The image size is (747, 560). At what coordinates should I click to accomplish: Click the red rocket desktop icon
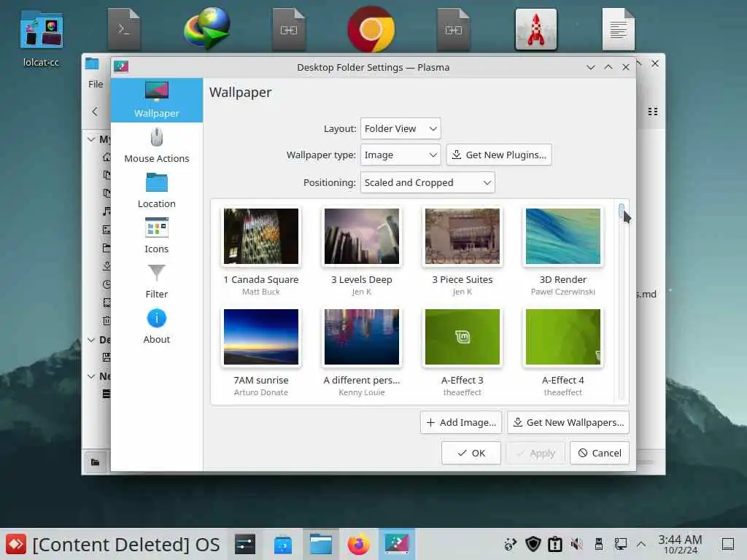(x=536, y=29)
